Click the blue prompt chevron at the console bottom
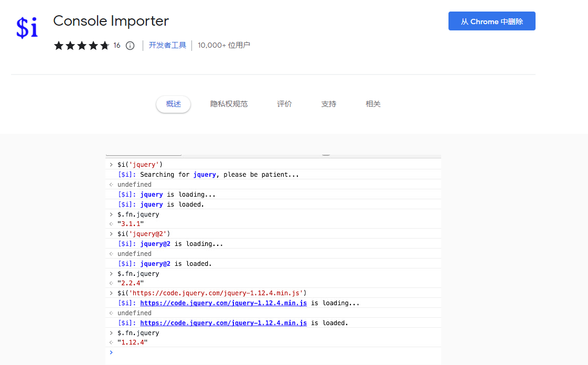 110,352
